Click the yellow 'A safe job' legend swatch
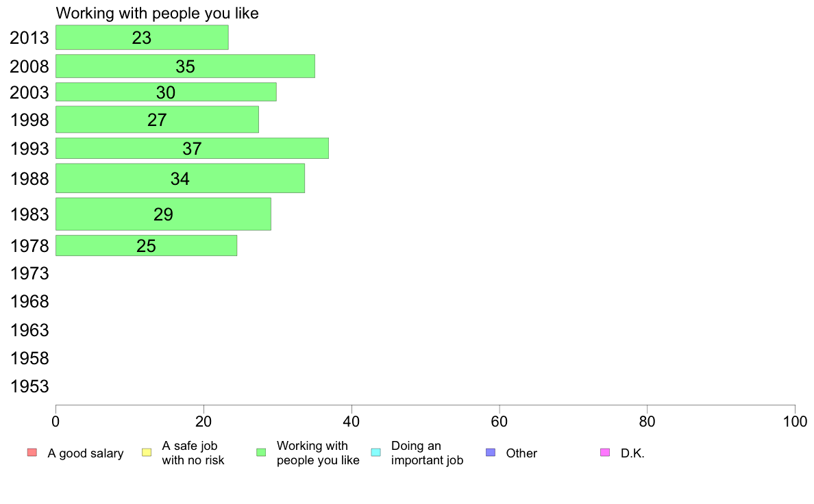814x504 pixels. pyautogui.click(x=147, y=453)
